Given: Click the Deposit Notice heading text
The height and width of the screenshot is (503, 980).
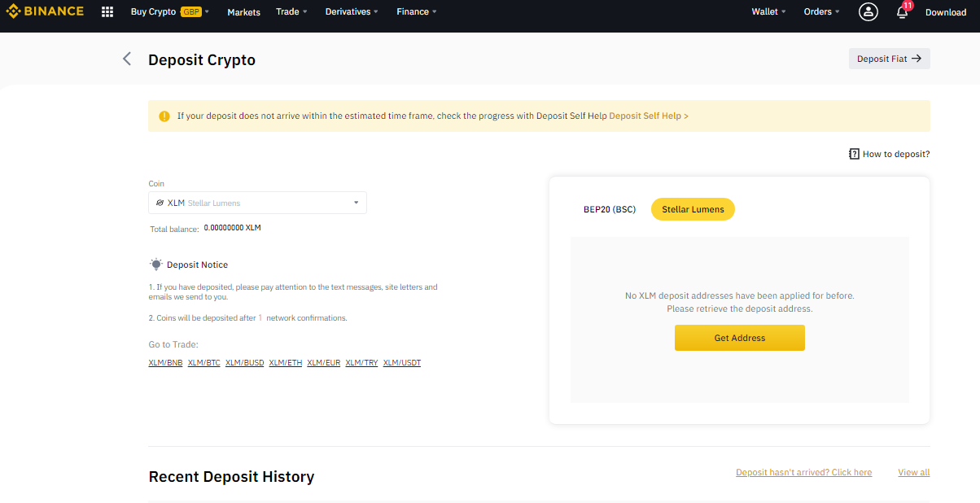Looking at the screenshot, I should pos(198,265).
